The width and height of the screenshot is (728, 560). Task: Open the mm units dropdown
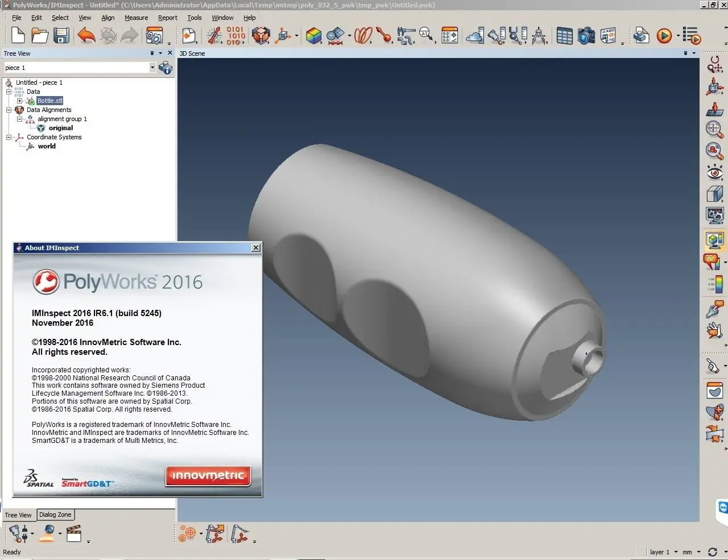coord(698,552)
